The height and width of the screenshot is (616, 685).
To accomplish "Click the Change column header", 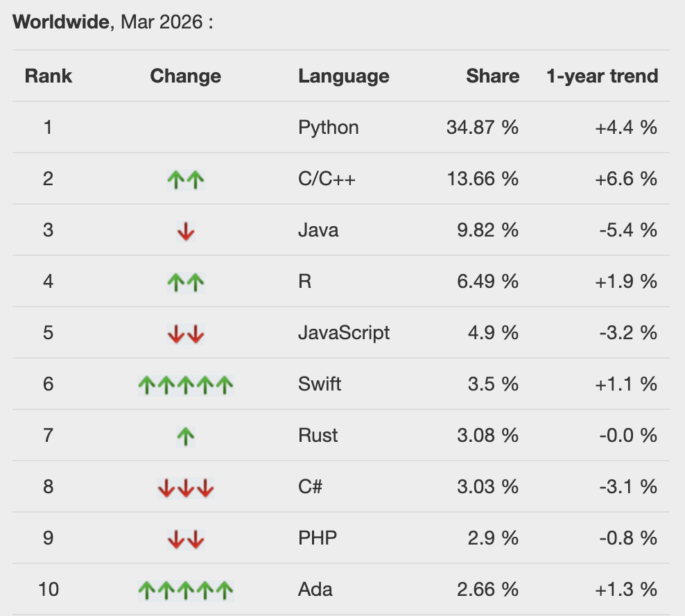I will [186, 76].
